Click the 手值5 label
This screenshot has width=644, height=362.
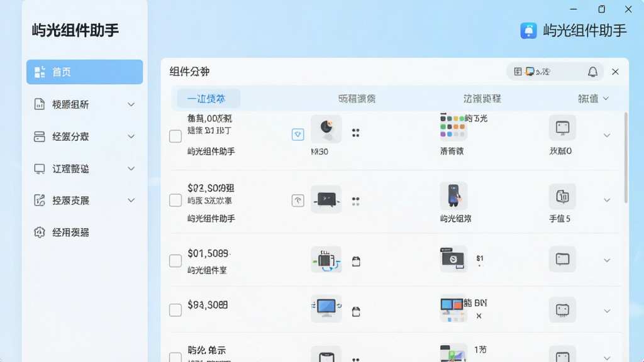click(x=560, y=219)
